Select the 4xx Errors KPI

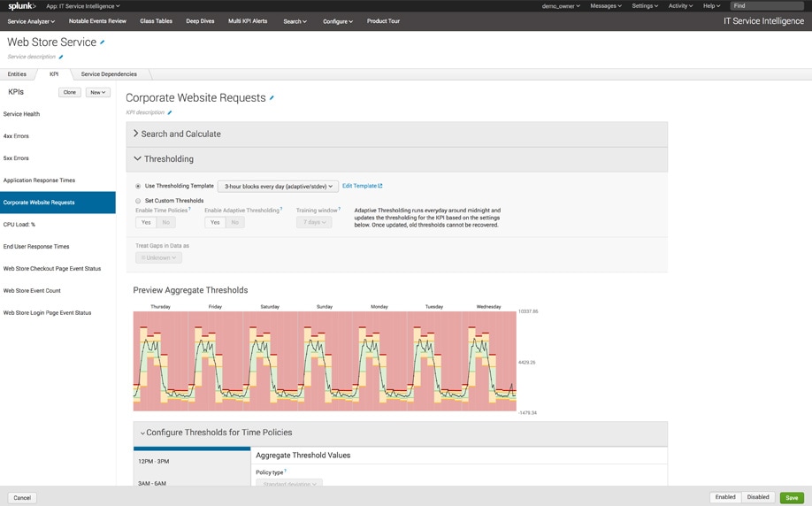point(57,136)
